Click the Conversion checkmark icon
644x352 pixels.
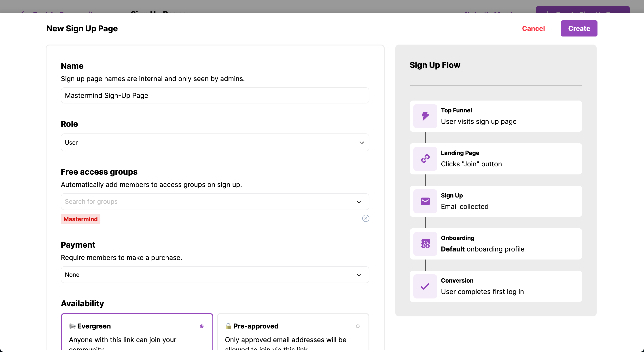[425, 286]
